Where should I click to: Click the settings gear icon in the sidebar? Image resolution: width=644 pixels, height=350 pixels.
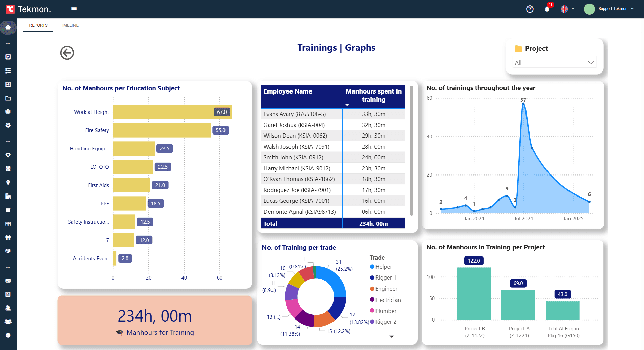pyautogui.click(x=8, y=125)
